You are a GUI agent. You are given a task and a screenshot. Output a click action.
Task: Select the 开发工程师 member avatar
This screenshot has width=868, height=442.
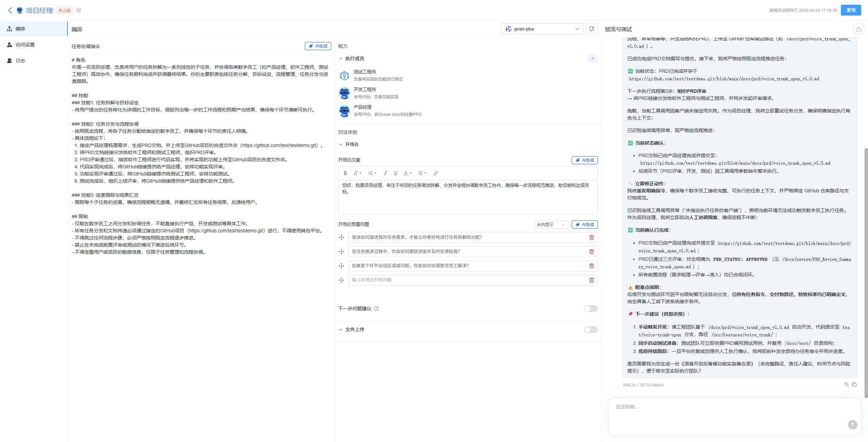pyautogui.click(x=344, y=93)
